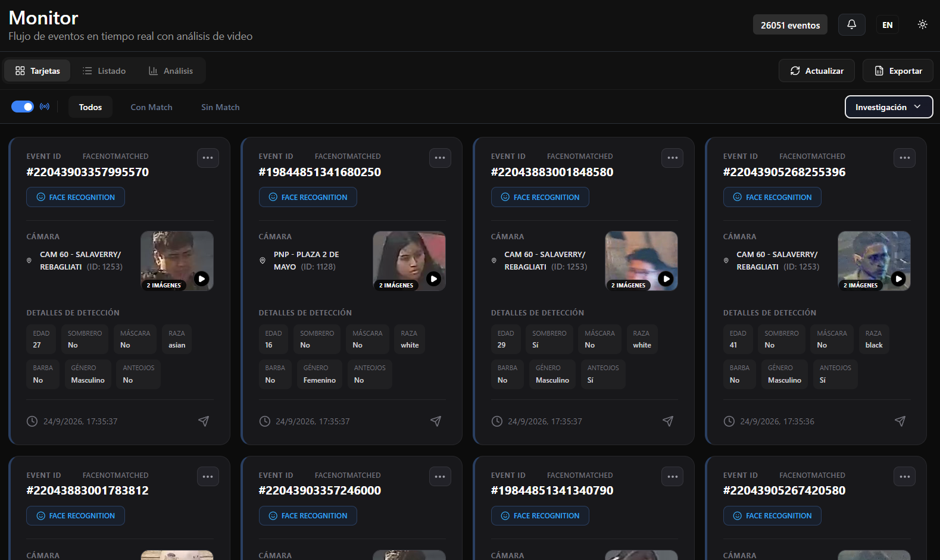Select the Todos filter
The height and width of the screenshot is (560, 940).
[90, 107]
